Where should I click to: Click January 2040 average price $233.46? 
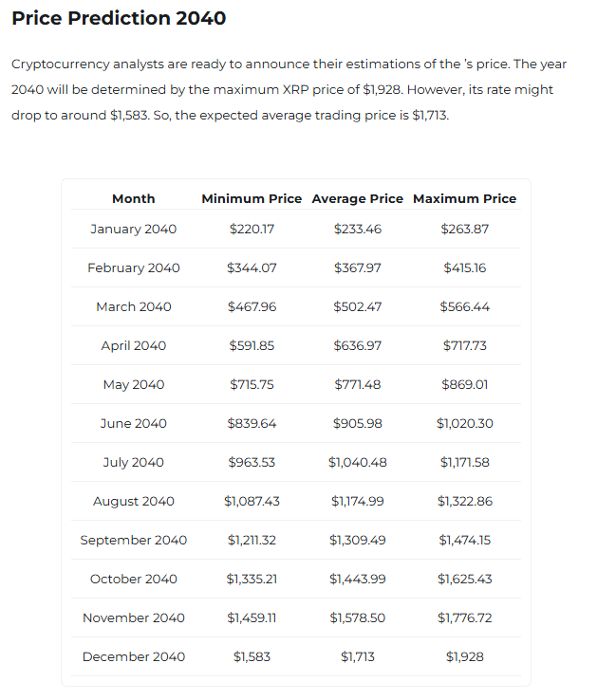pos(357,229)
